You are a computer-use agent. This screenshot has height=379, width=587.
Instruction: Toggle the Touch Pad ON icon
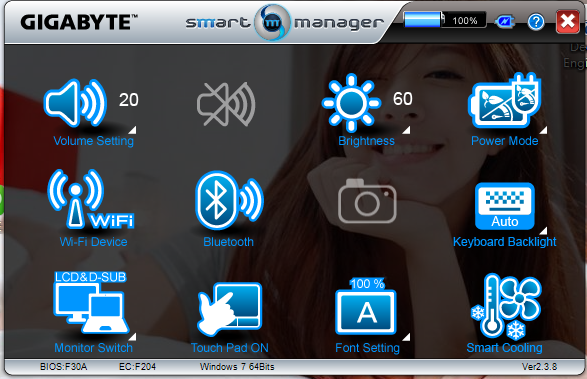(229, 309)
